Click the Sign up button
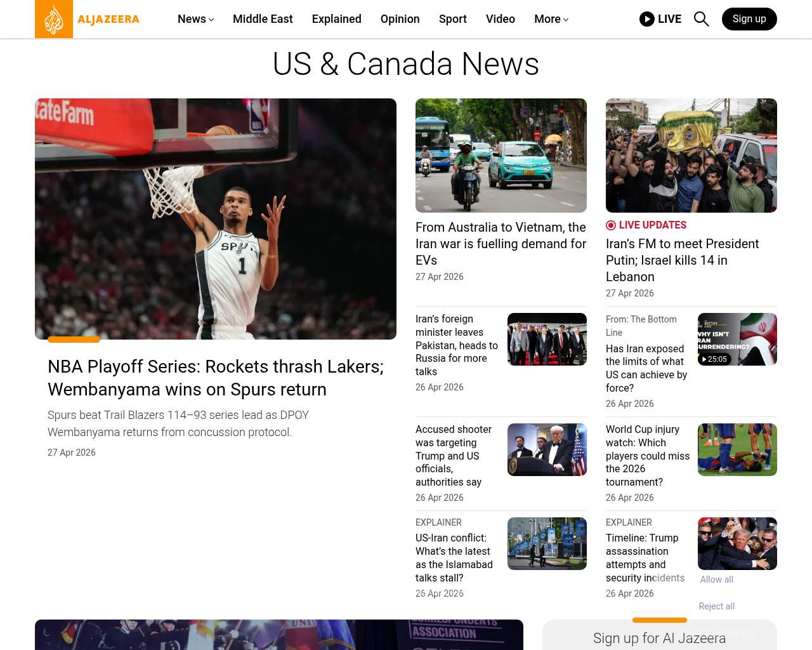Screen dimensions: 812x650 coord(749,19)
